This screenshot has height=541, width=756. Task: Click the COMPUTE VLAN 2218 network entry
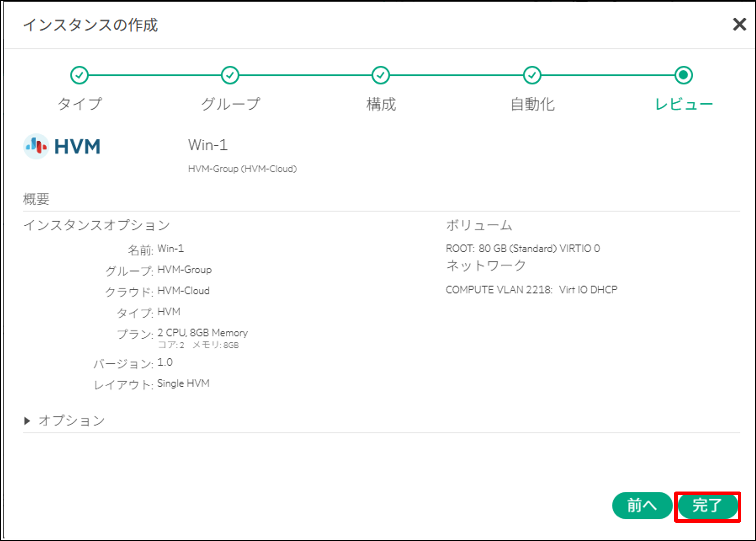[x=531, y=289]
